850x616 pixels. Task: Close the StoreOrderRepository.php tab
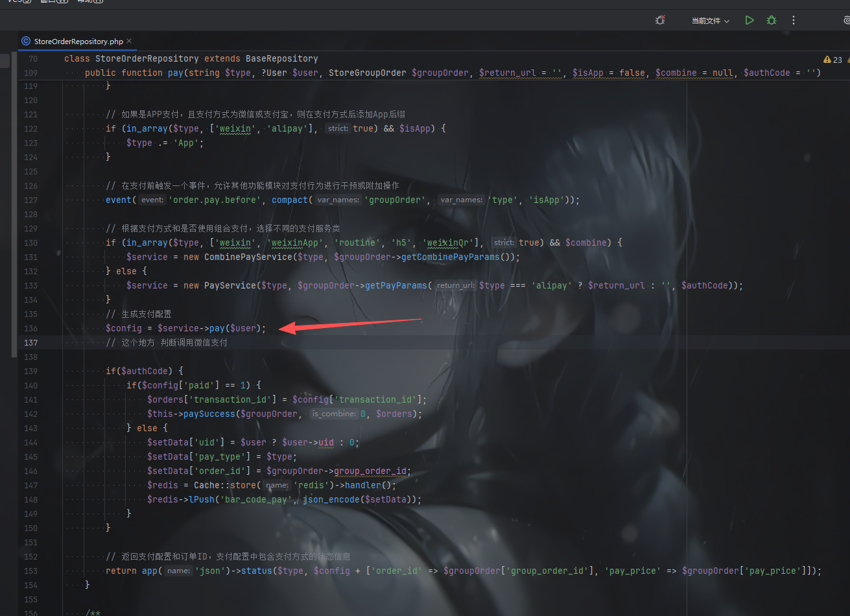click(130, 41)
